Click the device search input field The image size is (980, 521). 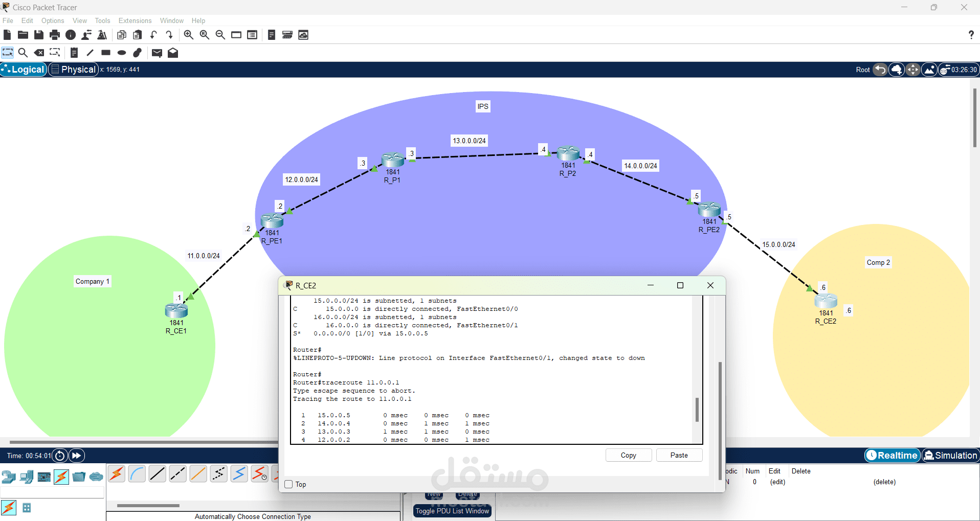click(x=52, y=492)
